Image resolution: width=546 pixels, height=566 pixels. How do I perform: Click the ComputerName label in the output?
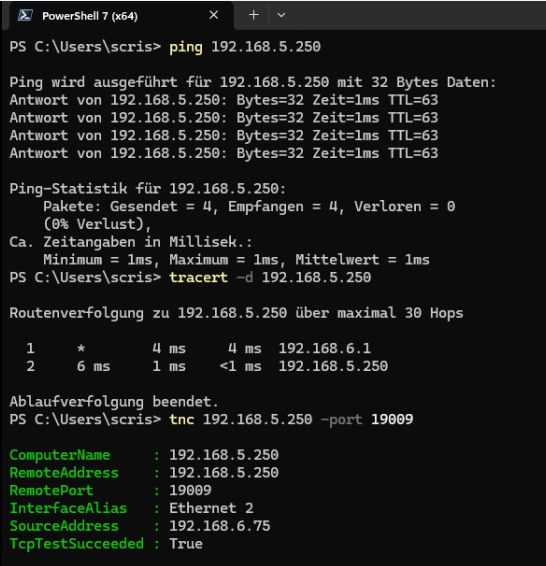click(60, 455)
